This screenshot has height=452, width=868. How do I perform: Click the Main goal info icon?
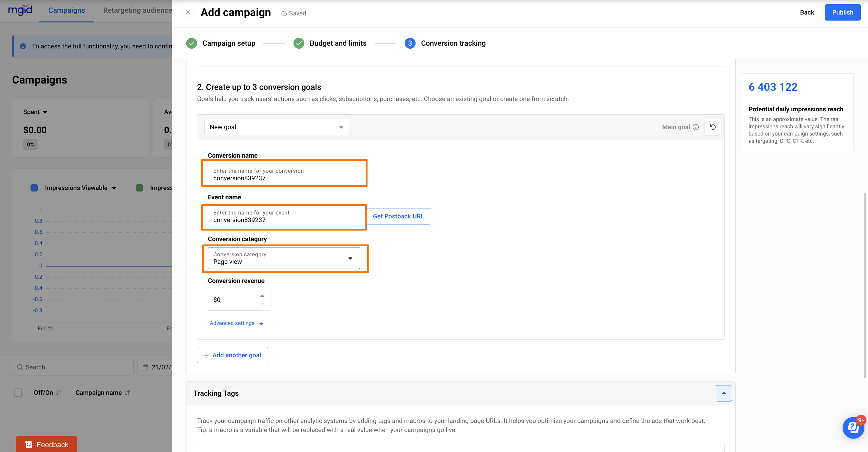(695, 127)
